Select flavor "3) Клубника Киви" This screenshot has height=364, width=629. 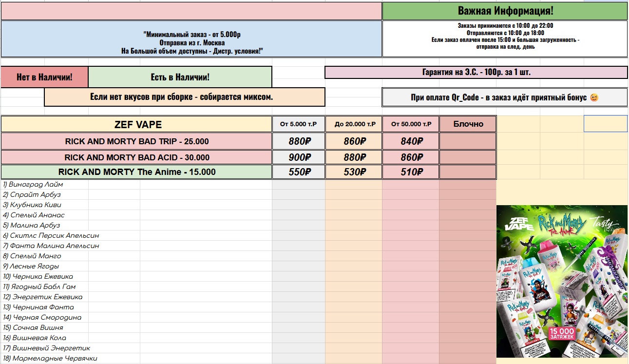(x=32, y=205)
